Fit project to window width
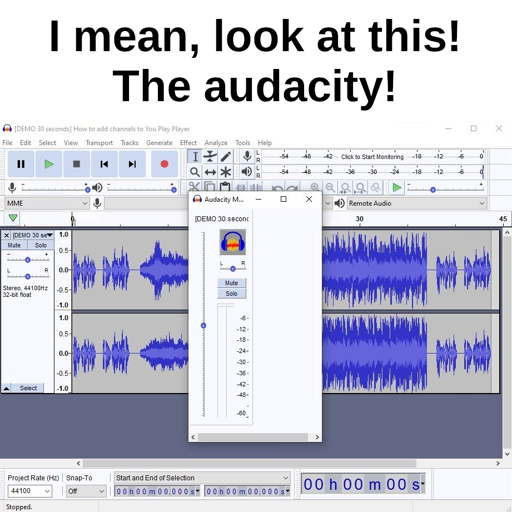 point(361,187)
